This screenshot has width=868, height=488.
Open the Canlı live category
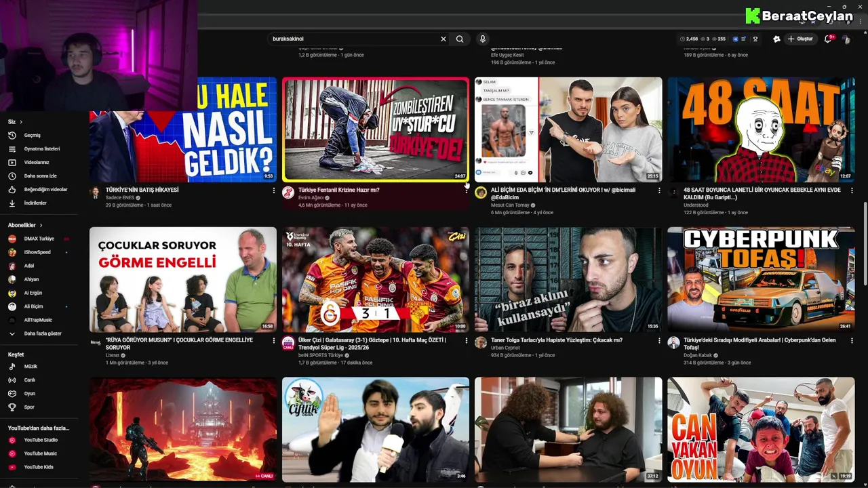point(30,380)
